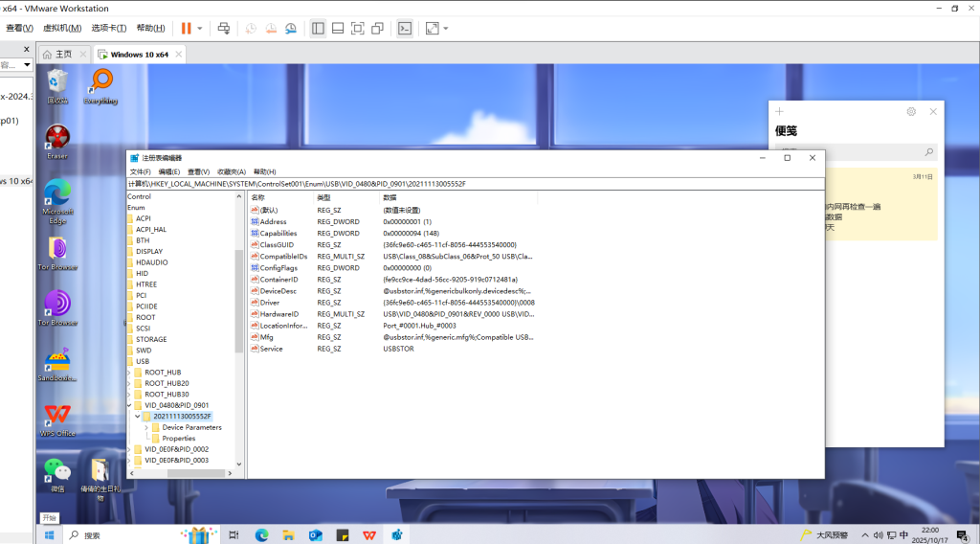Screen dimensions: 980x544
Task: Select the HardwareID registry value
Action: pos(279,314)
